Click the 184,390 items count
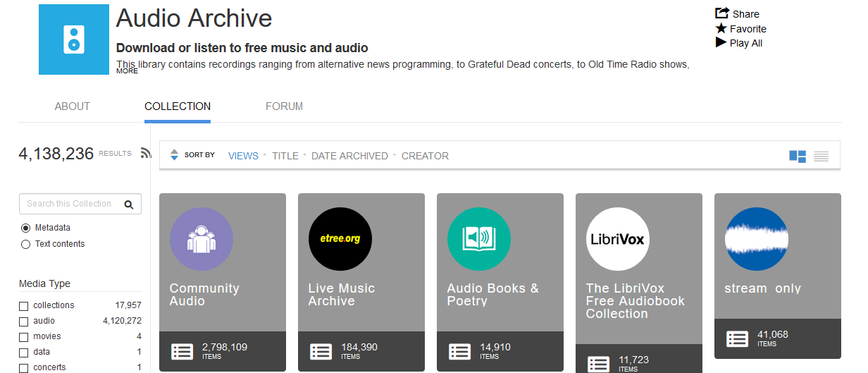868x373 pixels. tap(359, 348)
